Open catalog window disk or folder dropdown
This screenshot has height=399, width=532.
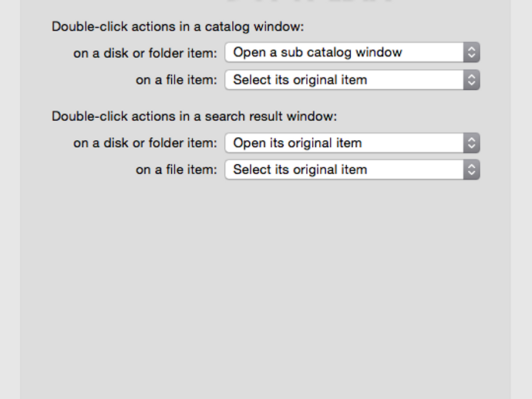point(352,53)
